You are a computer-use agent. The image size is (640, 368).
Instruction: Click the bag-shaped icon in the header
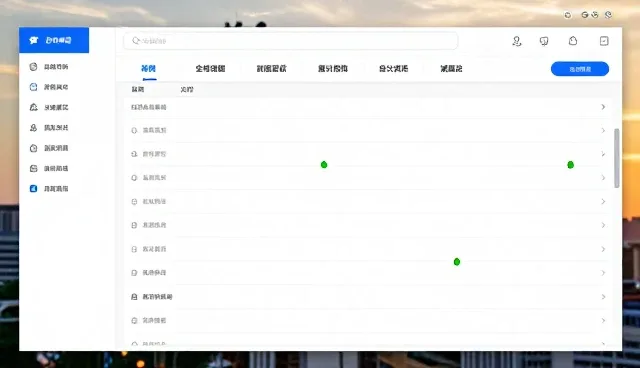[573, 40]
